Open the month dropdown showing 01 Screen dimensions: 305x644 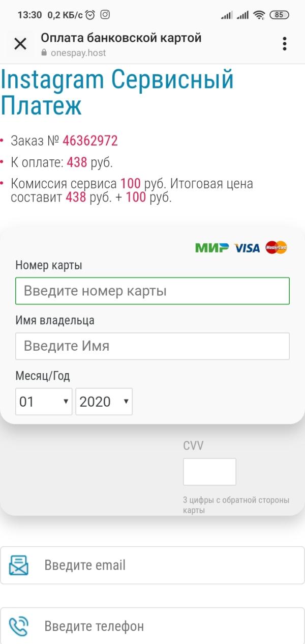[x=44, y=402]
